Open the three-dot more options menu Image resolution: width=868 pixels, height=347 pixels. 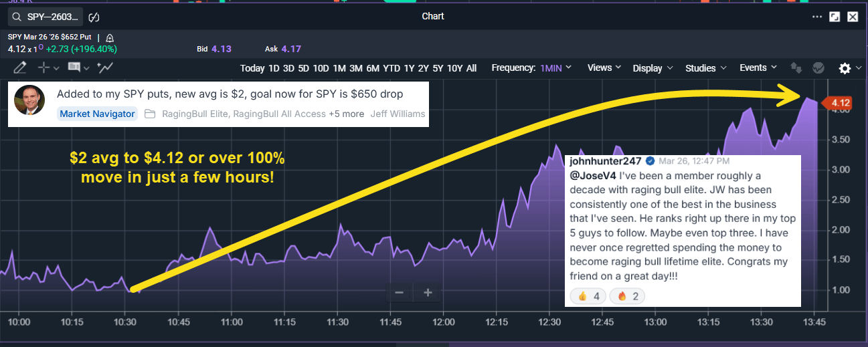[817, 17]
